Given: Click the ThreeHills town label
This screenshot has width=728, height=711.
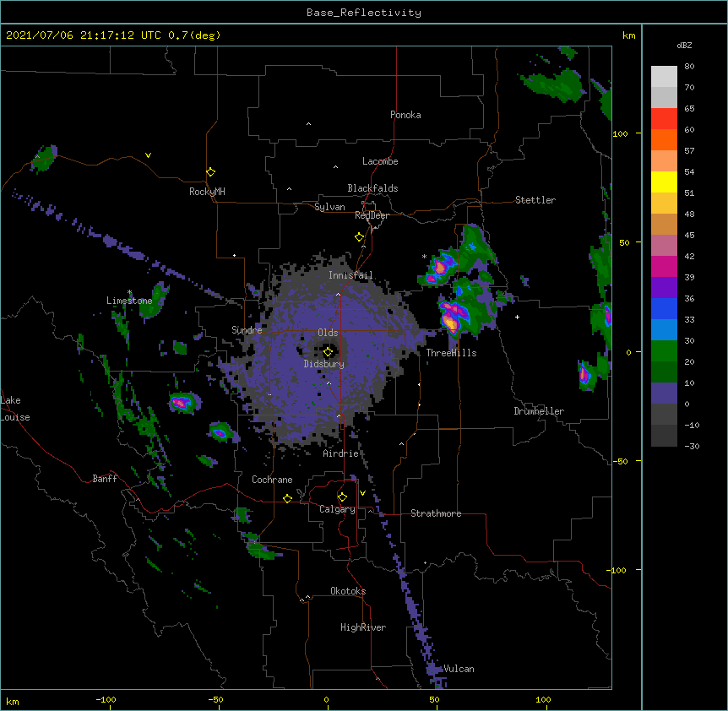Looking at the screenshot, I should [x=451, y=353].
